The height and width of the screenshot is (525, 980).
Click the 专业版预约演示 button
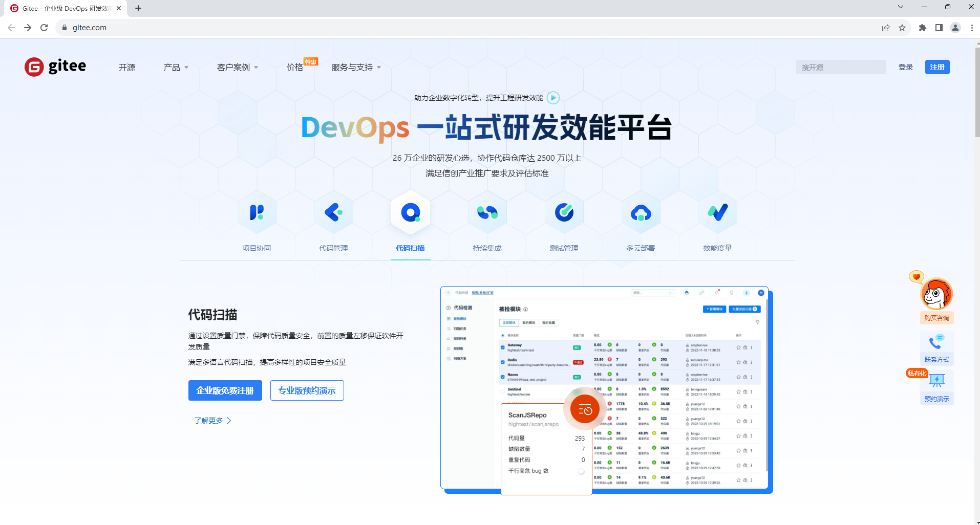307,390
